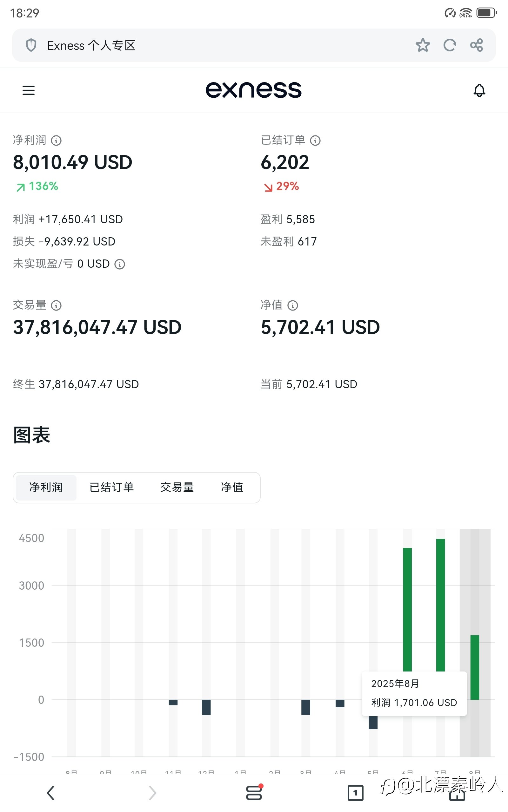Select the 净利润 chart tab

pyautogui.click(x=46, y=488)
